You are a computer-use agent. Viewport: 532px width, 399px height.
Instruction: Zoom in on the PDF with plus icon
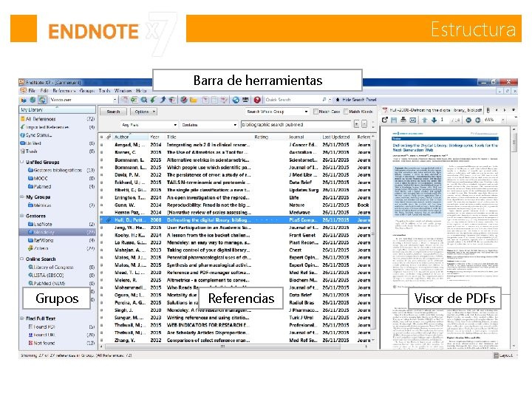click(x=478, y=120)
